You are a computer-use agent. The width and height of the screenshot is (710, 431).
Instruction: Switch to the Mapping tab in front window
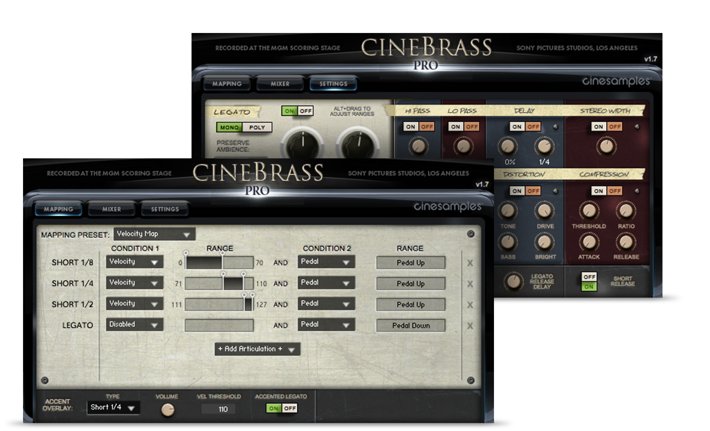click(58, 209)
